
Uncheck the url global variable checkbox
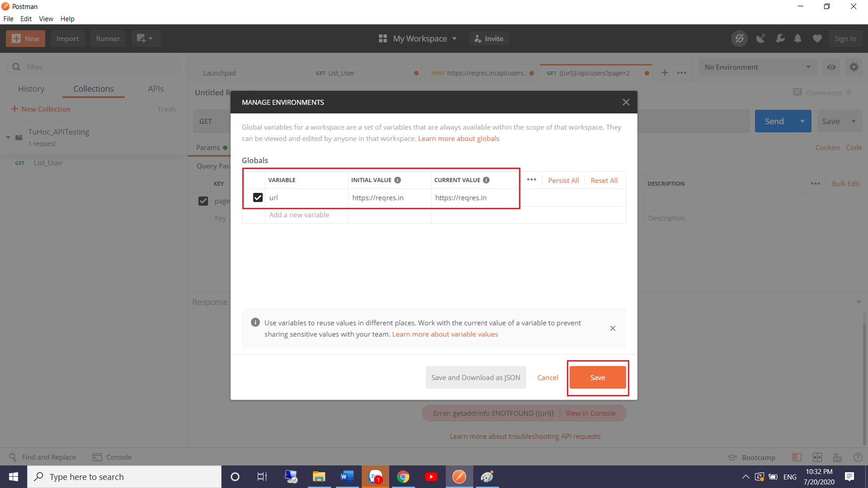(x=258, y=198)
